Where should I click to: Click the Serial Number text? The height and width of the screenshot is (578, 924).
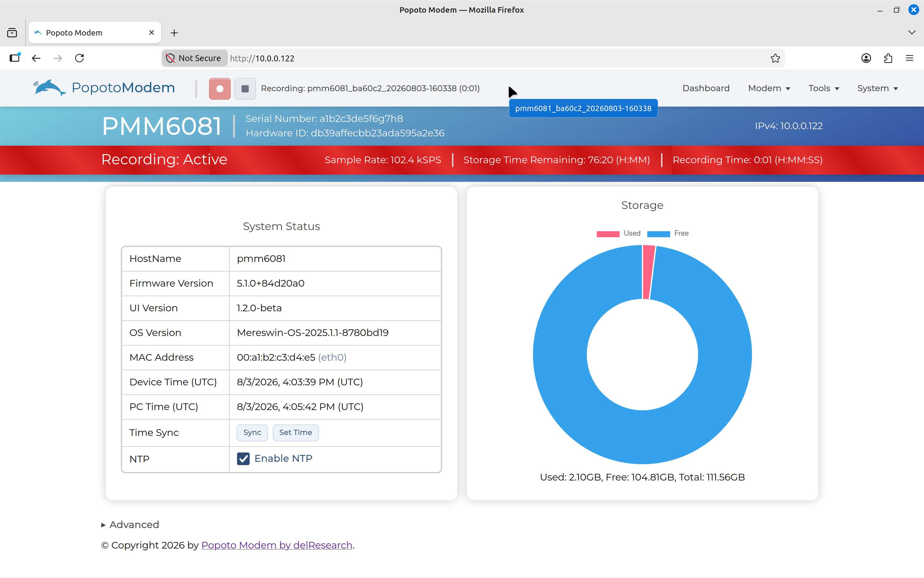coord(324,119)
